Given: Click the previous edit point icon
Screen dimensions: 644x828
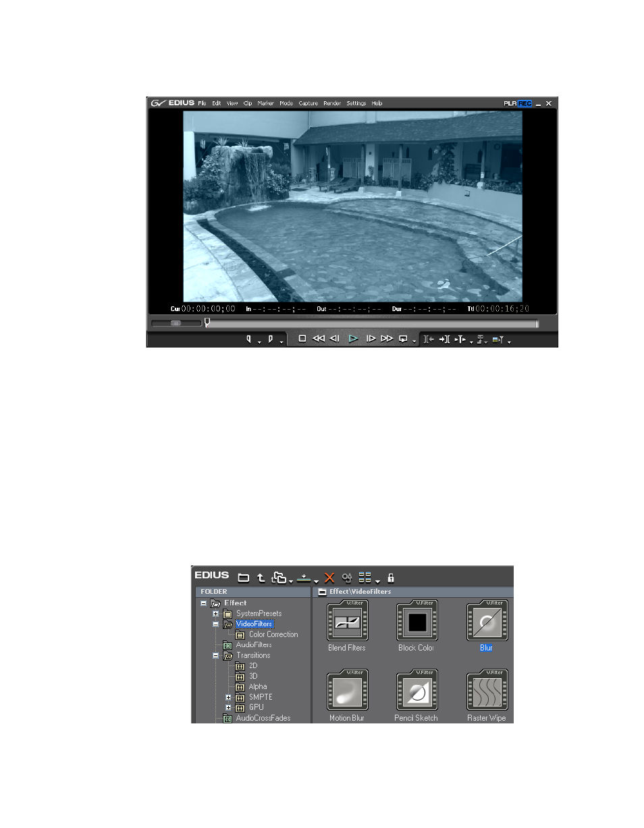Looking at the screenshot, I should click(429, 339).
